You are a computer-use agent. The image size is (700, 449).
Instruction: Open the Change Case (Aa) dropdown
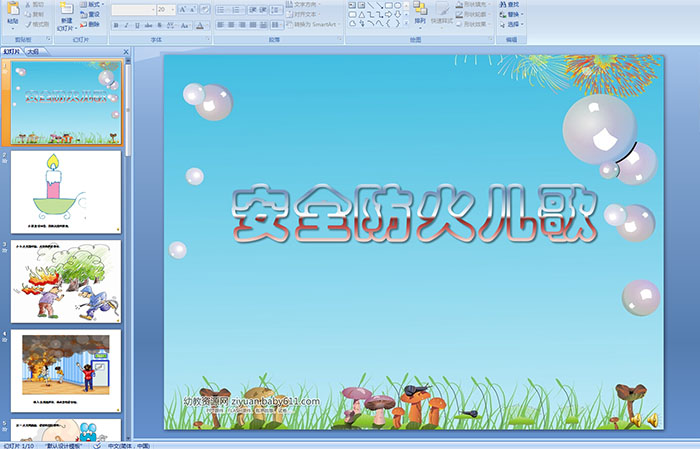tap(185, 25)
